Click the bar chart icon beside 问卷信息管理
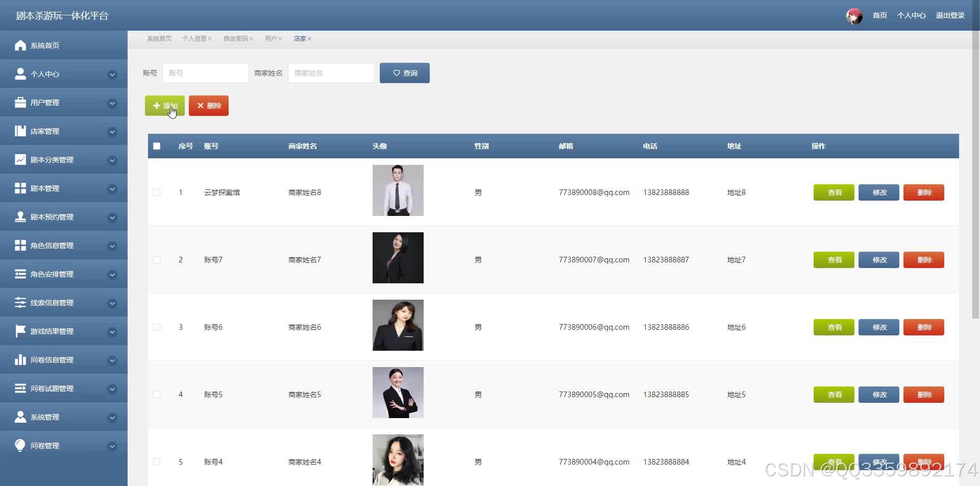The image size is (980, 486). click(20, 360)
